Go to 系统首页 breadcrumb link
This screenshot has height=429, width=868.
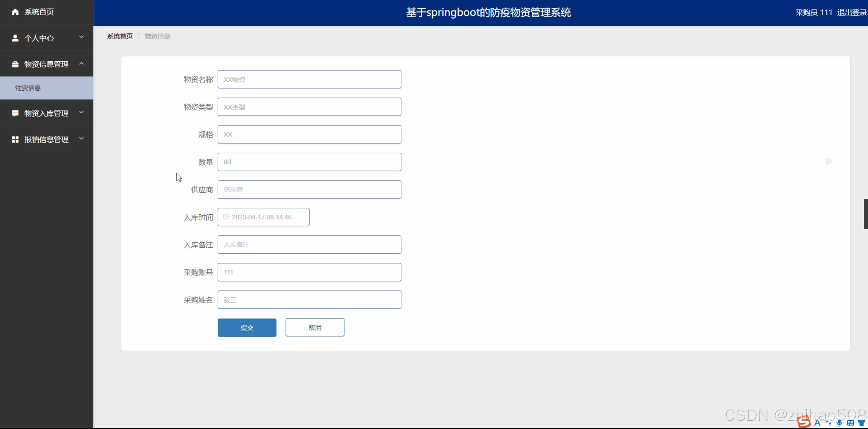[120, 36]
